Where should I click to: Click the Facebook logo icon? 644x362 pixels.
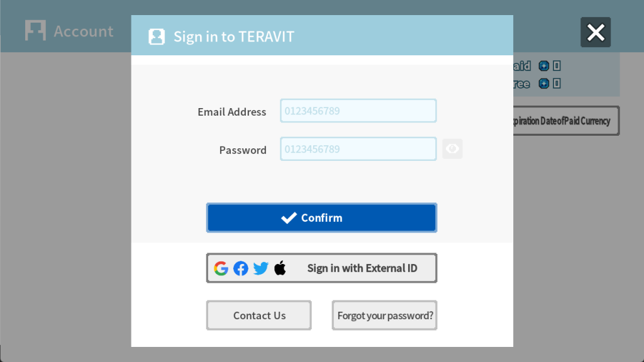pos(241,268)
